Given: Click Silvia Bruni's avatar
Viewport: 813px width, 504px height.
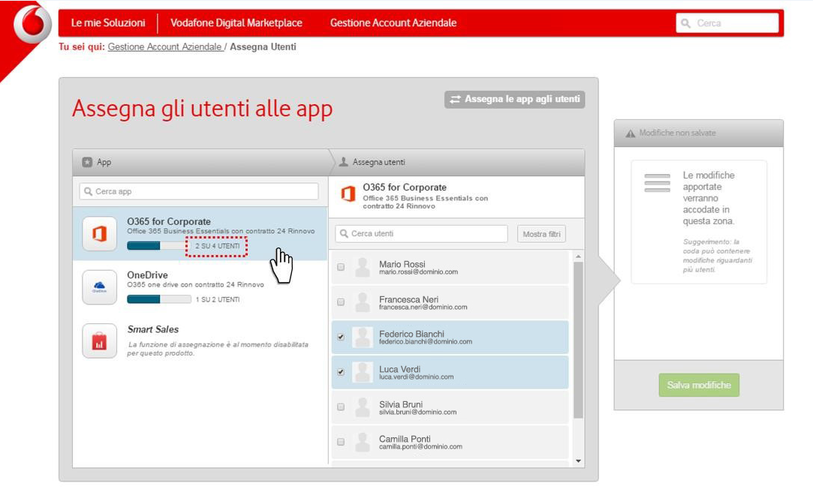Looking at the screenshot, I should [x=363, y=407].
